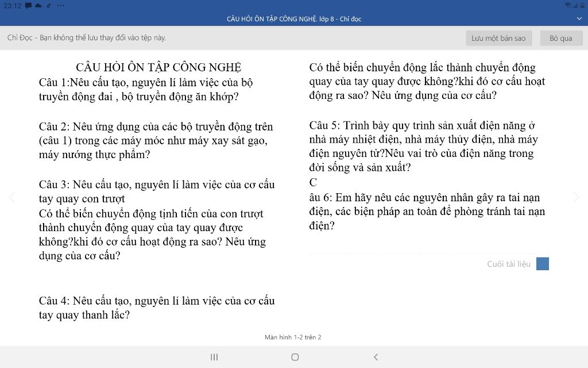This screenshot has height=368, width=588.
Task: Click the 'Câu 5' question paragraph
Action: [423, 146]
